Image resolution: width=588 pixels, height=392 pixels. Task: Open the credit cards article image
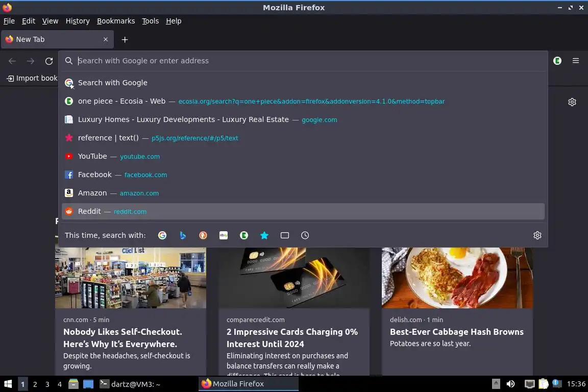[294, 278]
